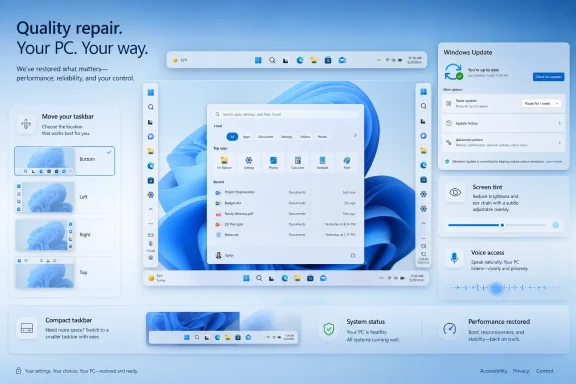This screenshot has width=576, height=384.
Task: Open the Control footer link
Action: pyautogui.click(x=545, y=371)
